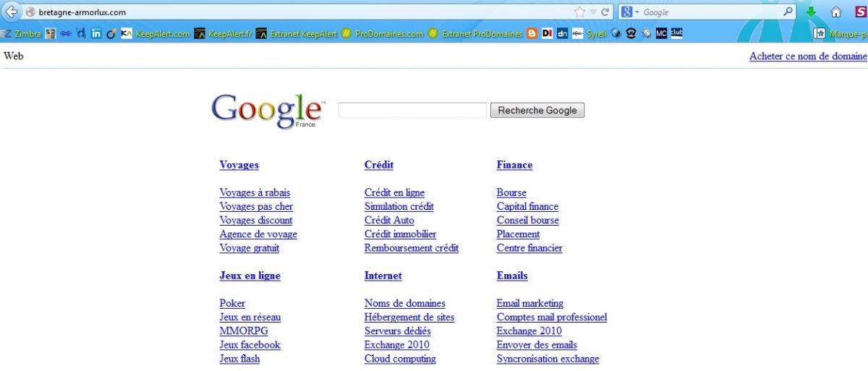Open the Centre financier link
Image resolution: width=868 pixels, height=371 pixels.
point(529,247)
